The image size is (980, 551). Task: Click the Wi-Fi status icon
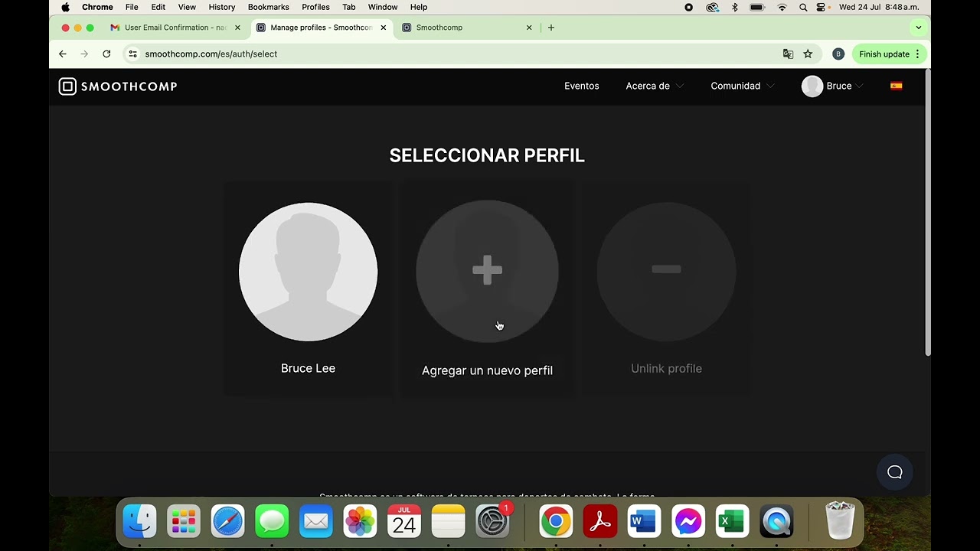pos(782,7)
